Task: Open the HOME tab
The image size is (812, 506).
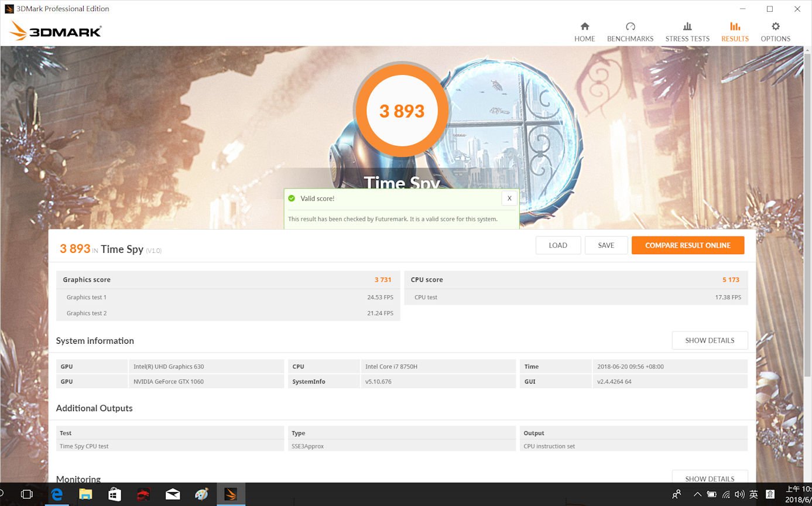Action: [x=584, y=32]
